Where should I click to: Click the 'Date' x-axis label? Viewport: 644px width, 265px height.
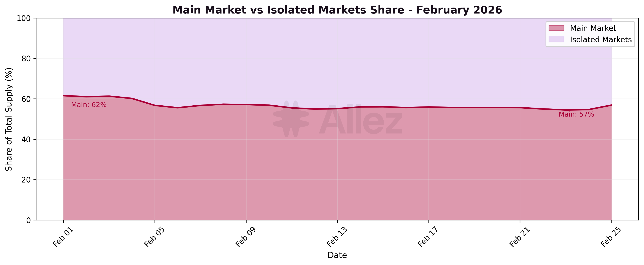coord(337,255)
